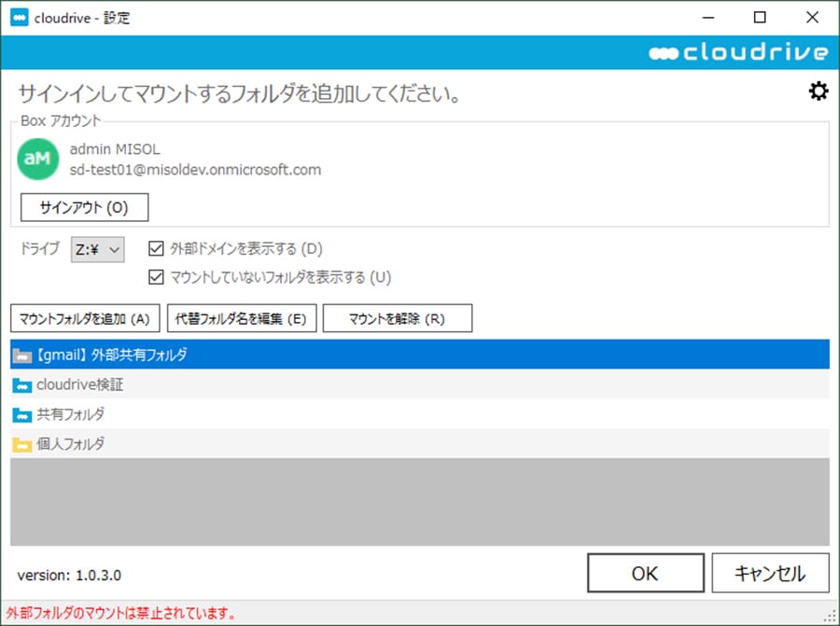Screen dimensions: 840x626
Task: Click the cloudrive logo in blue banner
Action: coord(738,52)
